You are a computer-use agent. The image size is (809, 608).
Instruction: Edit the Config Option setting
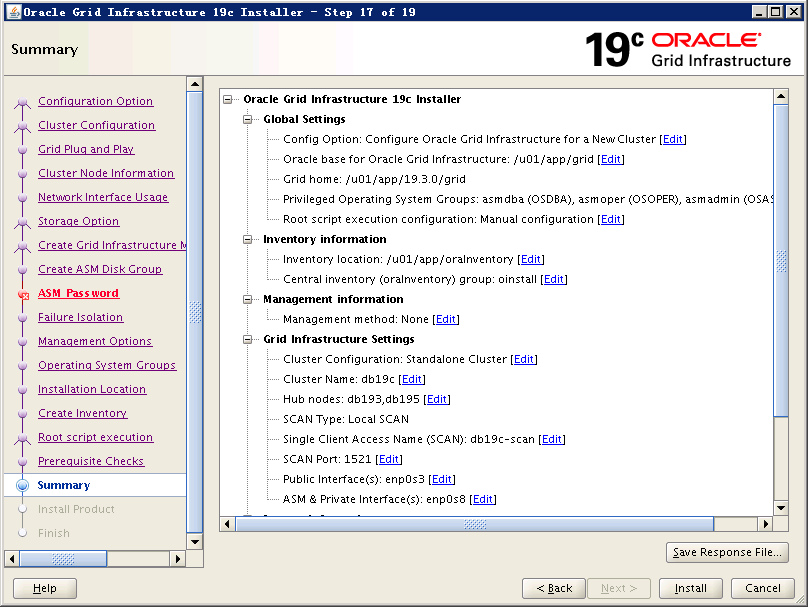coord(673,139)
